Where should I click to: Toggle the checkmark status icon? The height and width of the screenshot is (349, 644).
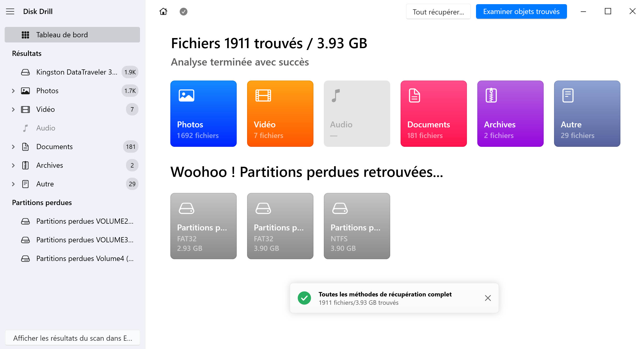point(184,12)
